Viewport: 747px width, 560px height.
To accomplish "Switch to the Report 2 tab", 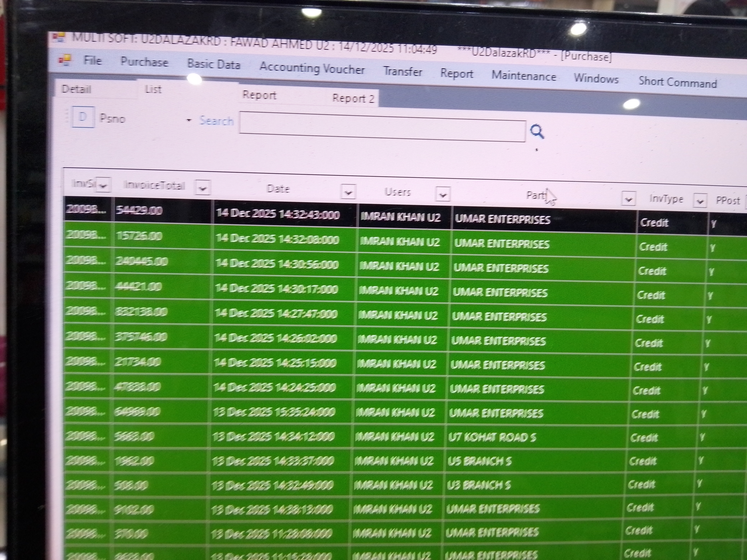I will (x=353, y=99).
